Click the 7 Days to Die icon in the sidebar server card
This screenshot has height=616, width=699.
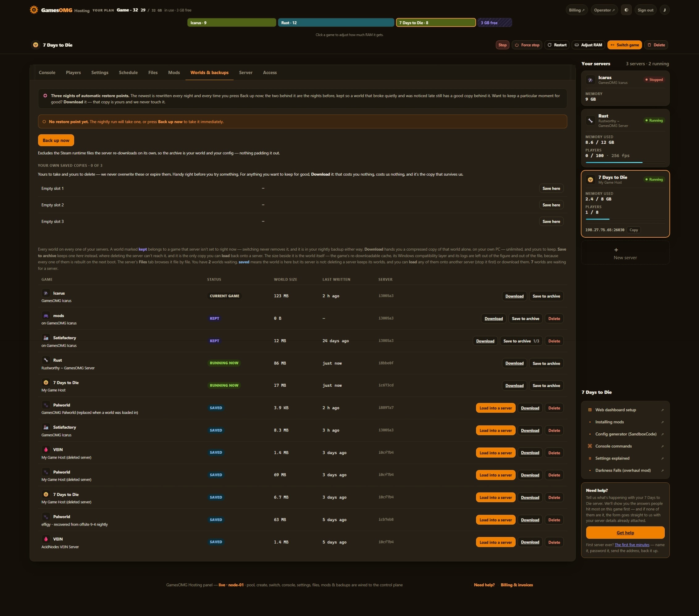click(x=590, y=180)
